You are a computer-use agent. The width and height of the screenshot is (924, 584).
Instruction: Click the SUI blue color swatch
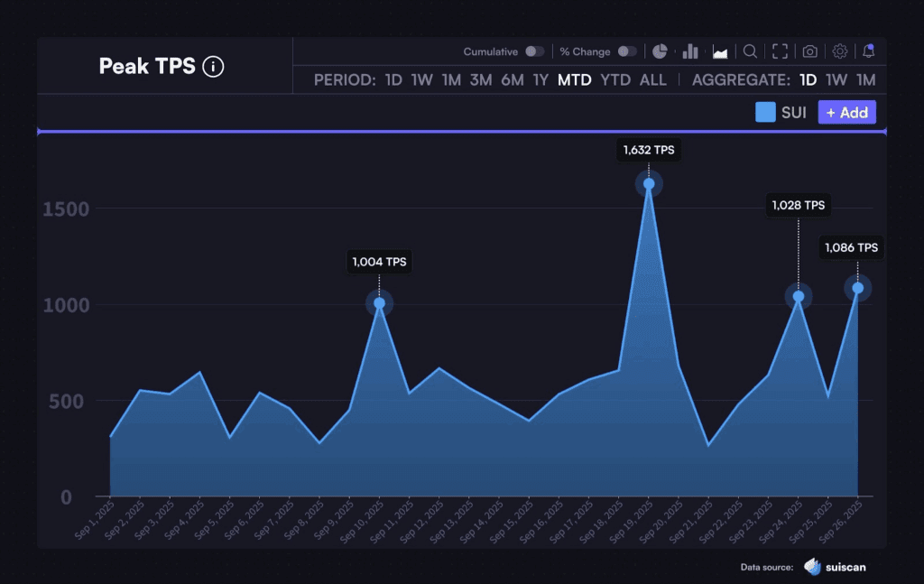tap(765, 112)
